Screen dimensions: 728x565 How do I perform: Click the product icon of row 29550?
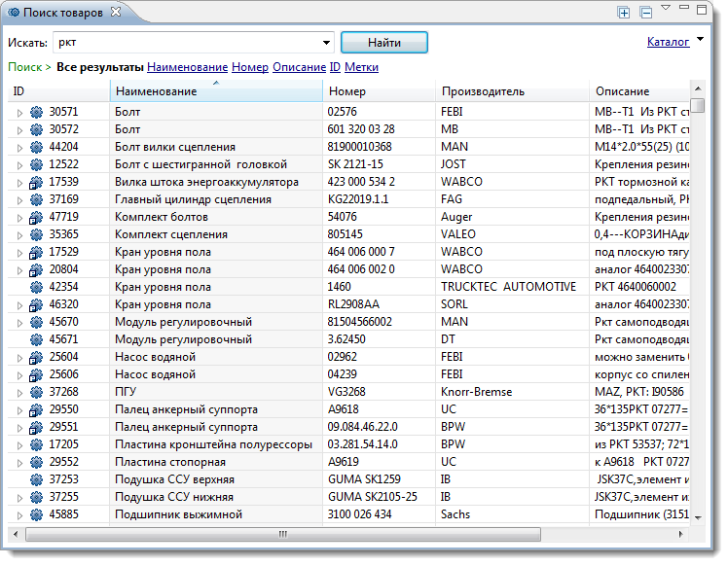tap(36, 410)
